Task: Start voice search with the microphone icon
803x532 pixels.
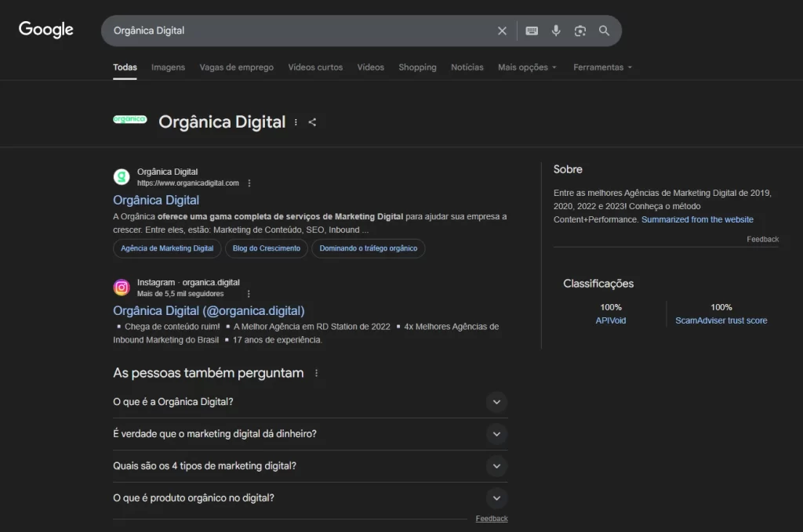Action: click(556, 31)
